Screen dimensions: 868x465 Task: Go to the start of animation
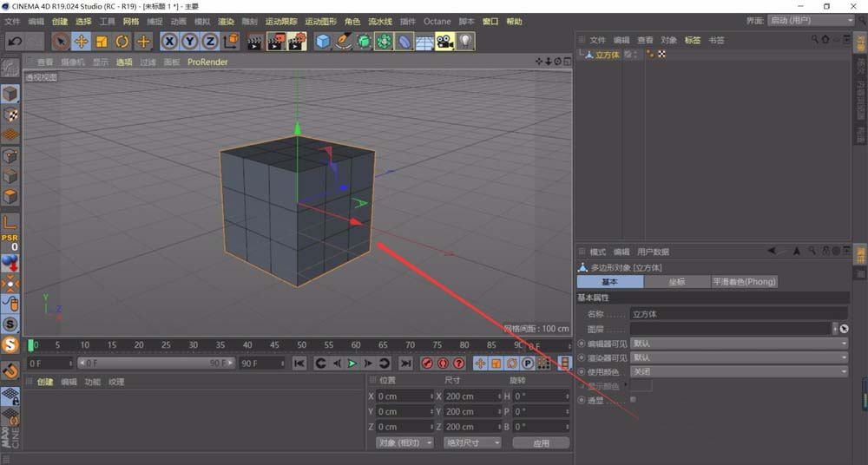pyautogui.click(x=299, y=363)
